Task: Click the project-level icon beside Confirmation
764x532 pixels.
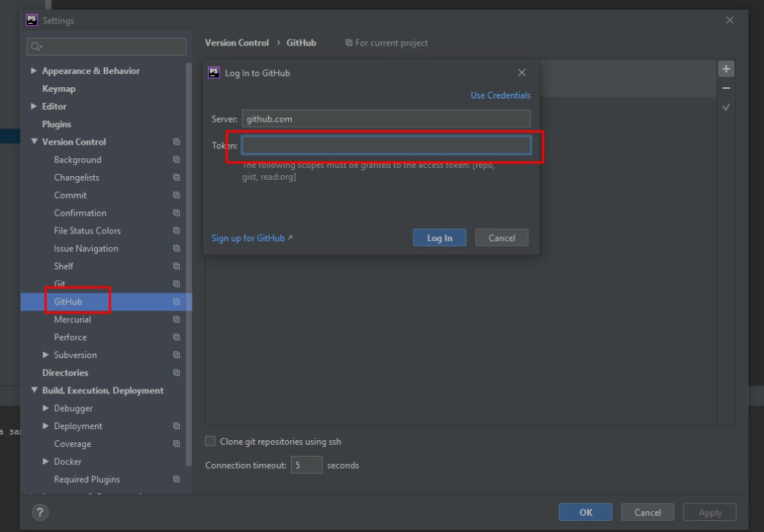Action: (x=176, y=213)
